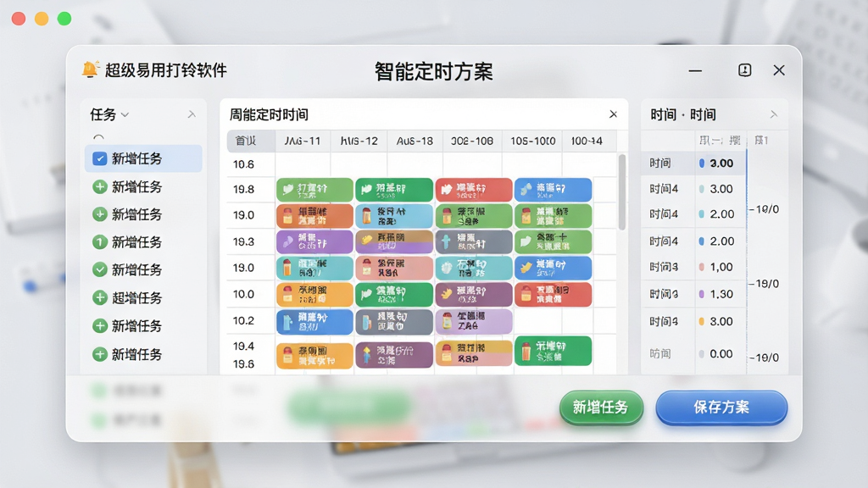Click the macOS green zoom light
Viewport: 868px width, 488px height.
pos(64,19)
